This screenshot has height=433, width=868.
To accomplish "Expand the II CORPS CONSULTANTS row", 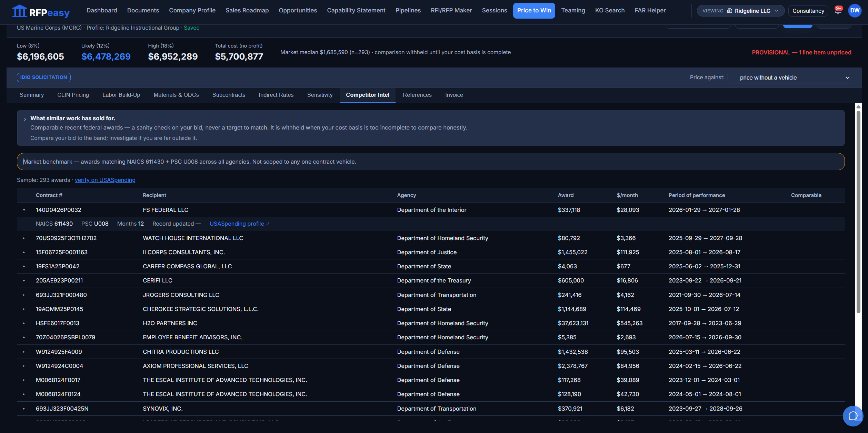I will [x=24, y=252].
